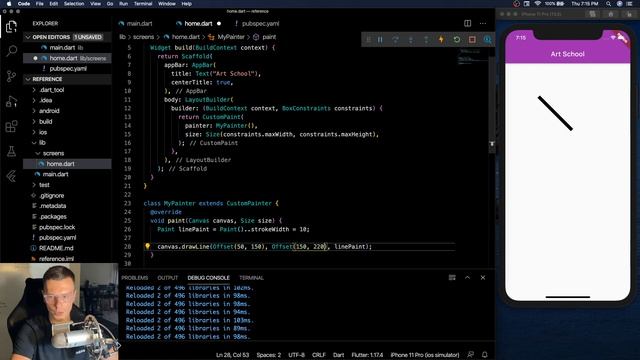Show lightbulb code actions on line 28
The image size is (640, 360).
(147, 246)
